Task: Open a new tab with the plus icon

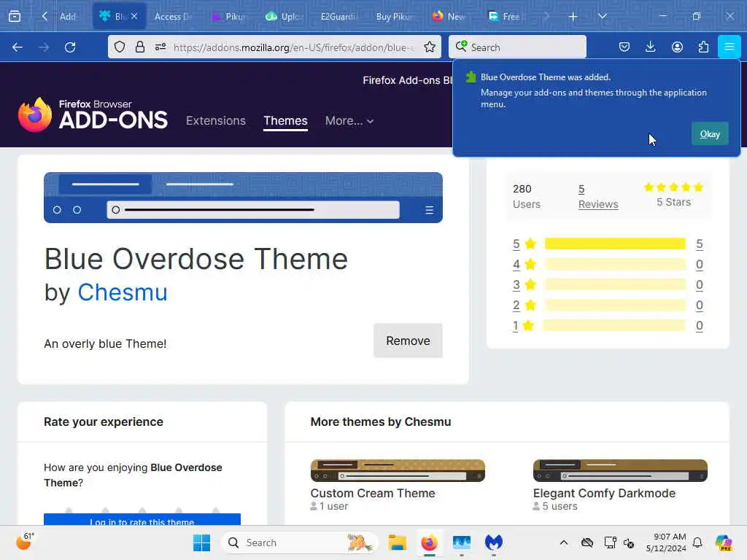Action: point(573,17)
